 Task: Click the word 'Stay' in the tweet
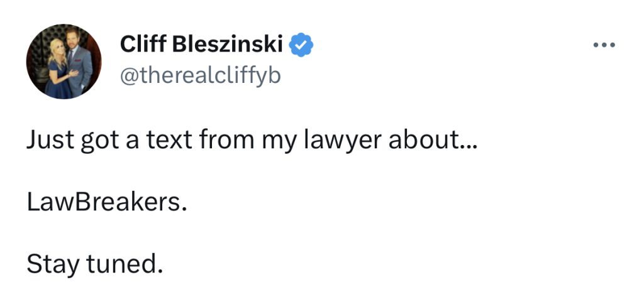(52, 265)
